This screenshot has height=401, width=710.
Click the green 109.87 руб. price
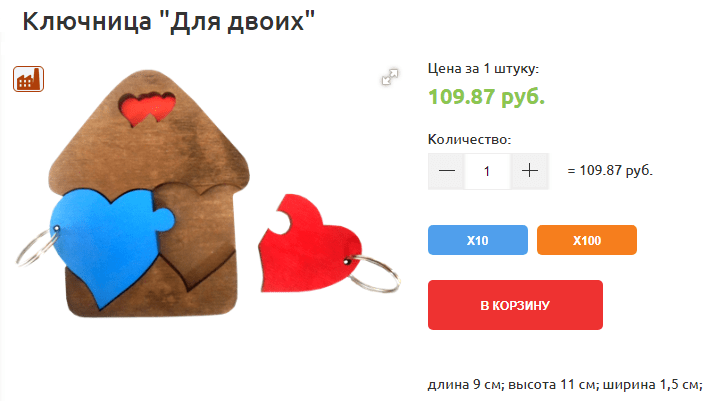(486, 96)
